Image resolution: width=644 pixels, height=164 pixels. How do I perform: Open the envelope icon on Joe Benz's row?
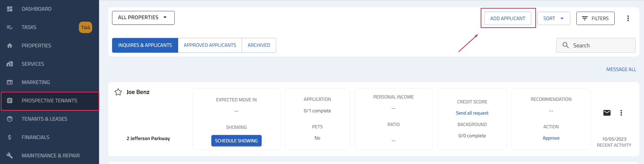tap(607, 113)
